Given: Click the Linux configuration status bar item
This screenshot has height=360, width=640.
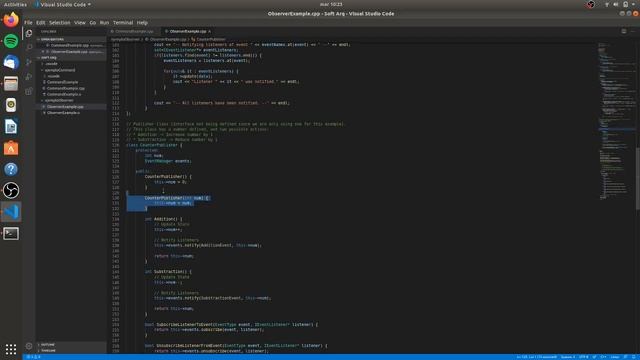Looking at the screenshot, I should coord(615,357).
